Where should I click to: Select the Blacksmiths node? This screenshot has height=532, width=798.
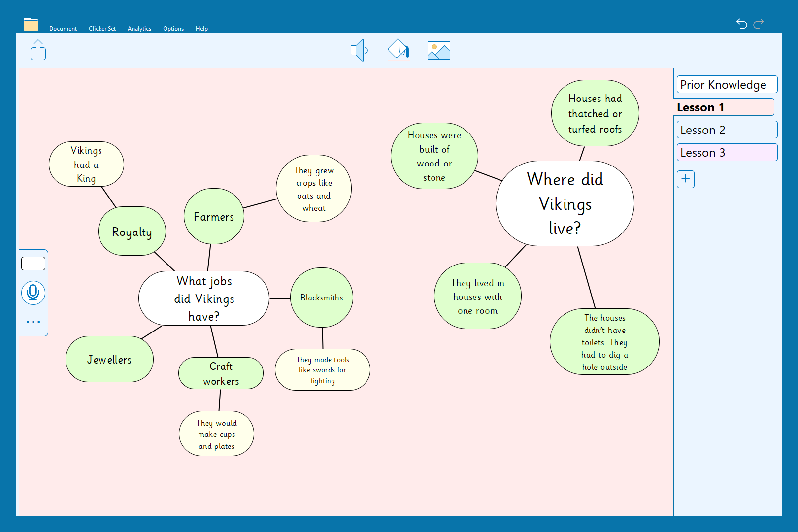tap(322, 298)
